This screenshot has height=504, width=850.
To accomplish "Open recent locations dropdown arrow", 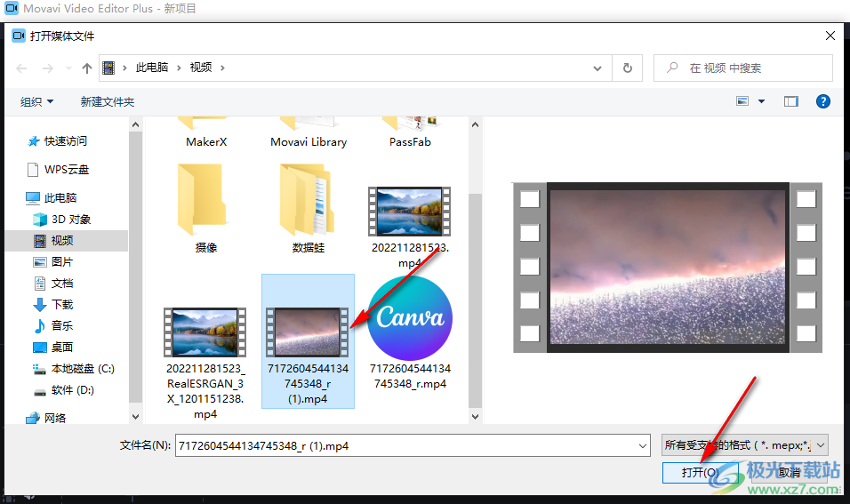I will coord(68,68).
